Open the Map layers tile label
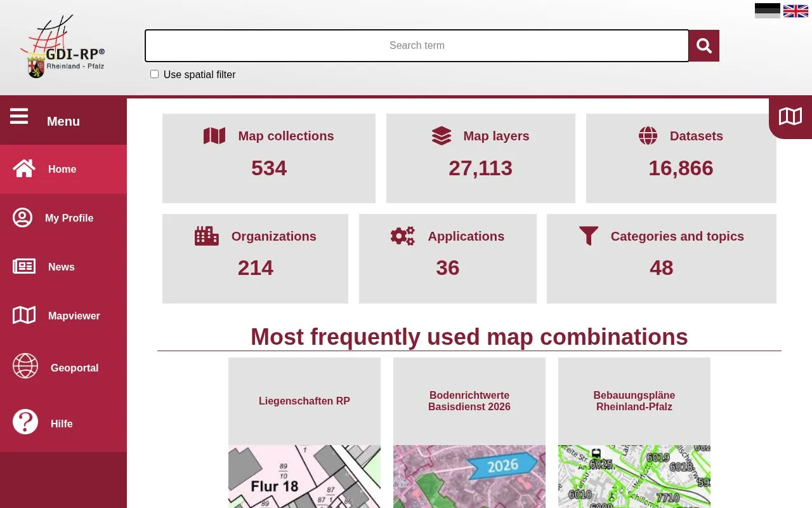The height and width of the screenshot is (508, 812). click(496, 136)
